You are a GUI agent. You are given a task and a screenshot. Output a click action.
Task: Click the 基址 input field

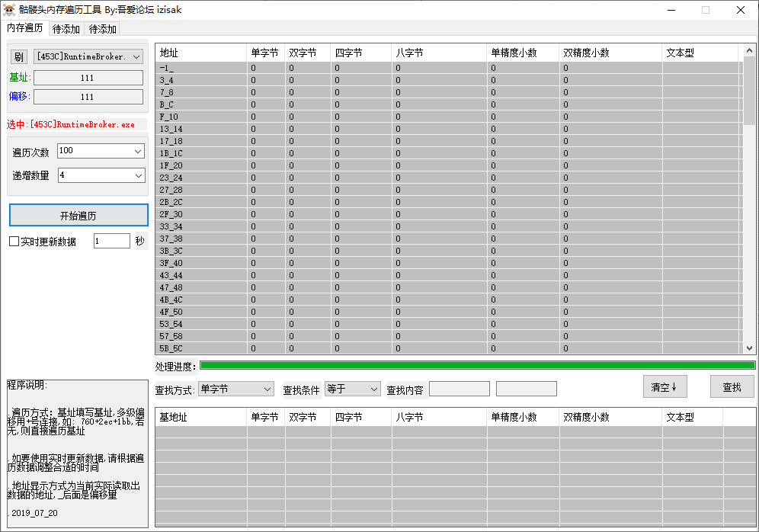88,78
